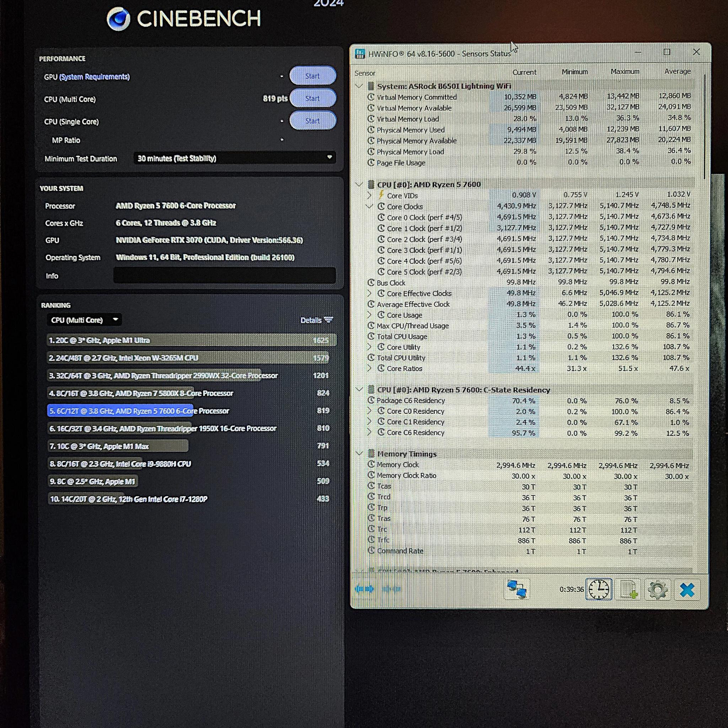Click the Sensor column header

click(x=365, y=73)
